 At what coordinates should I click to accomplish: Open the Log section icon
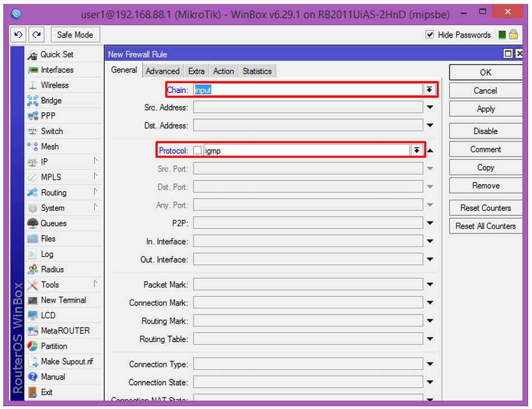(x=33, y=254)
